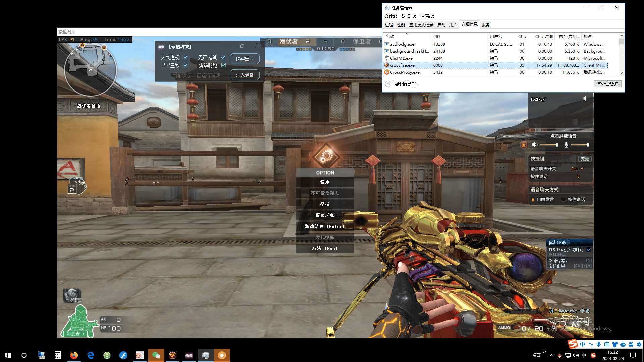This screenshot has width=644, height=362.
Task: Switch to the CrossFire taskbar icon
Action: click(173, 355)
